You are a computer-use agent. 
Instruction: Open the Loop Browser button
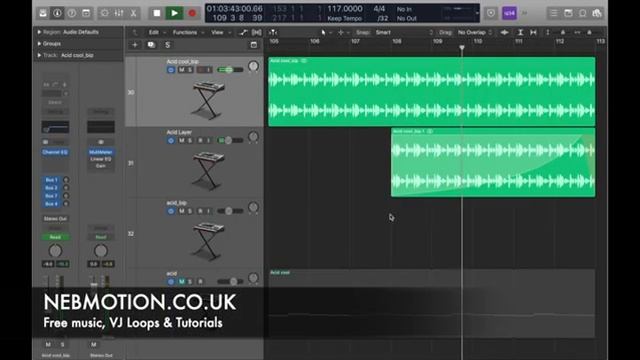point(582,13)
